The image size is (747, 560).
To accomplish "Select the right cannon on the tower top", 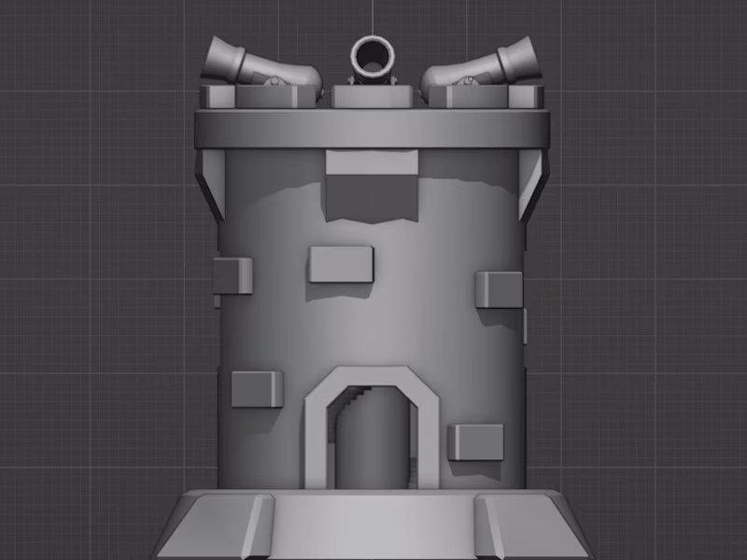I will click(480, 63).
